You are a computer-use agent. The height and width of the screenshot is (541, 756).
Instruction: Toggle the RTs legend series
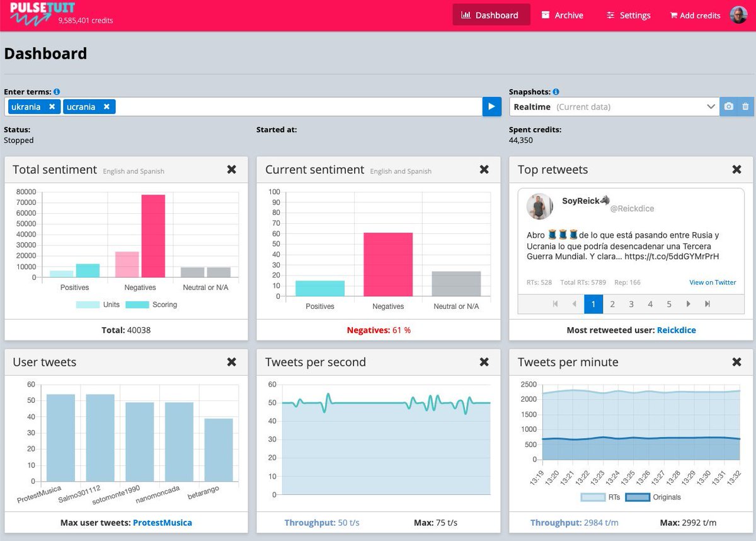[600, 497]
